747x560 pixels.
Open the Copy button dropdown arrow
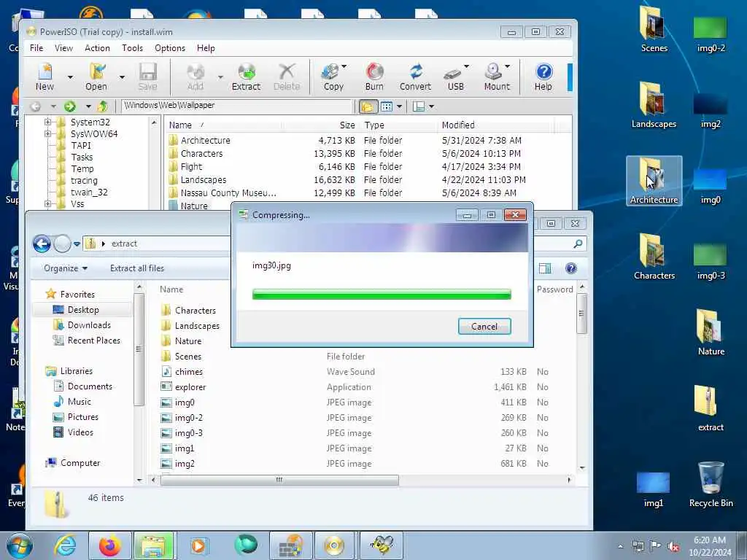[x=344, y=66]
